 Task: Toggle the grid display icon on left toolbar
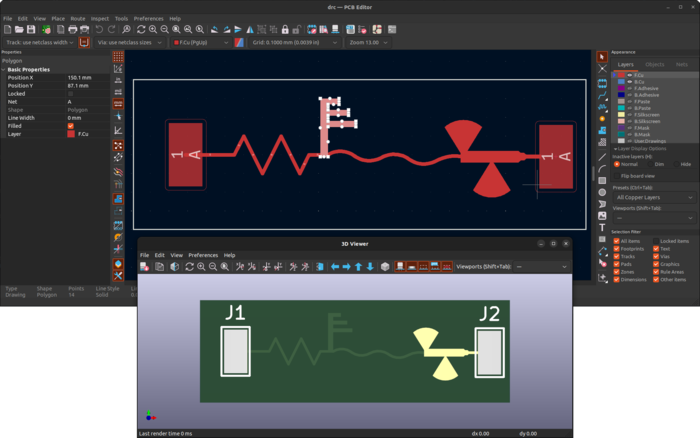pos(118,57)
